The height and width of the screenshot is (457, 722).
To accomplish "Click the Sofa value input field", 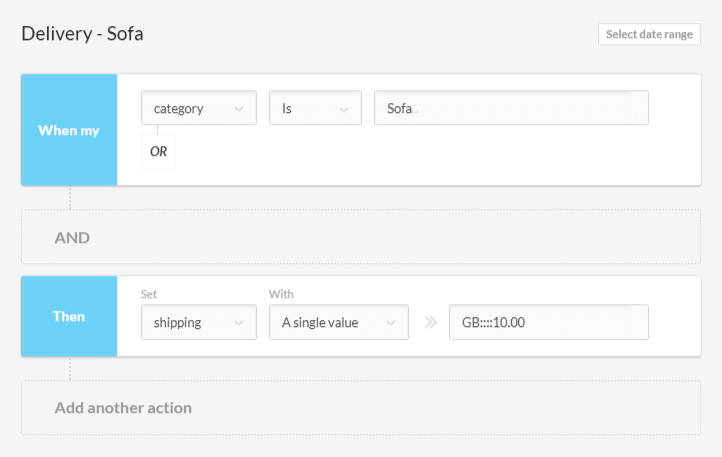I will [x=511, y=108].
